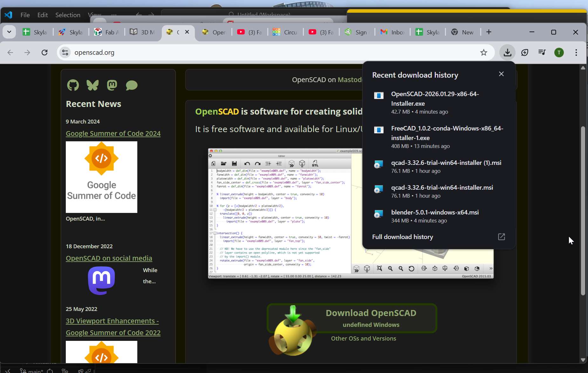Open the Downloads icon in the browser toolbar
Viewport: 588px width, 373px height.
pyautogui.click(x=507, y=52)
